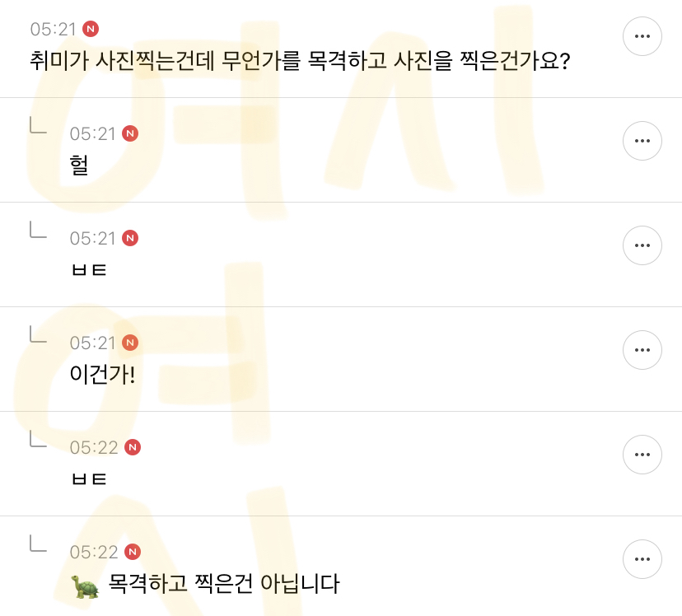This screenshot has height=616, width=682.
Task: Click the N badge on the "이건가!" reply
Action: coord(130,343)
